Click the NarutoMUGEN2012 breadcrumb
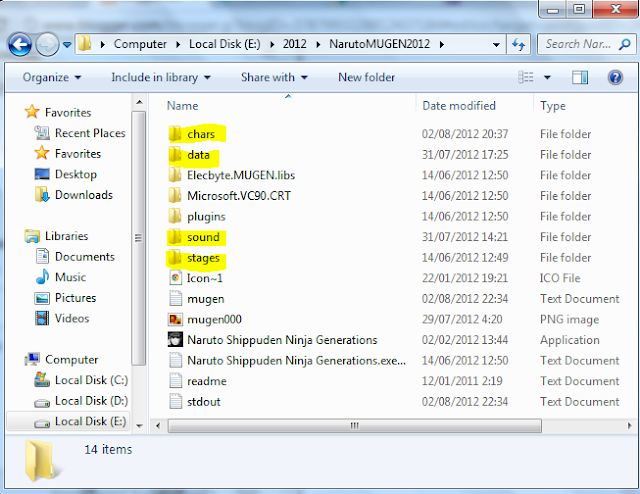 pyautogui.click(x=380, y=44)
